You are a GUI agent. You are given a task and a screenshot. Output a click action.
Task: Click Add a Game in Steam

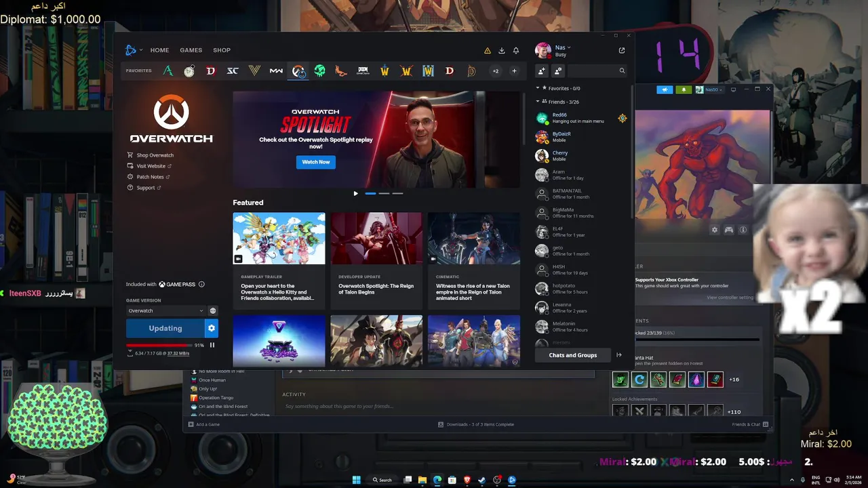coord(204,424)
